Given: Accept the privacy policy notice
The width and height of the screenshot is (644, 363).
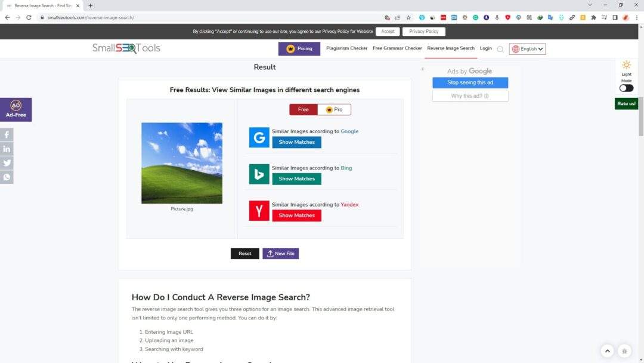Looking at the screenshot, I should [x=388, y=32].
